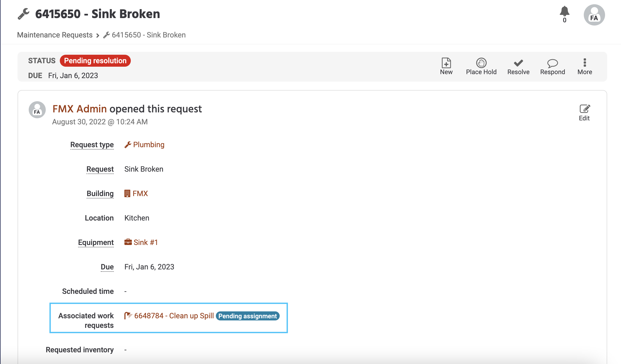Click the notification bell icon
Image resolution: width=621 pixels, height=364 pixels.
(x=564, y=11)
